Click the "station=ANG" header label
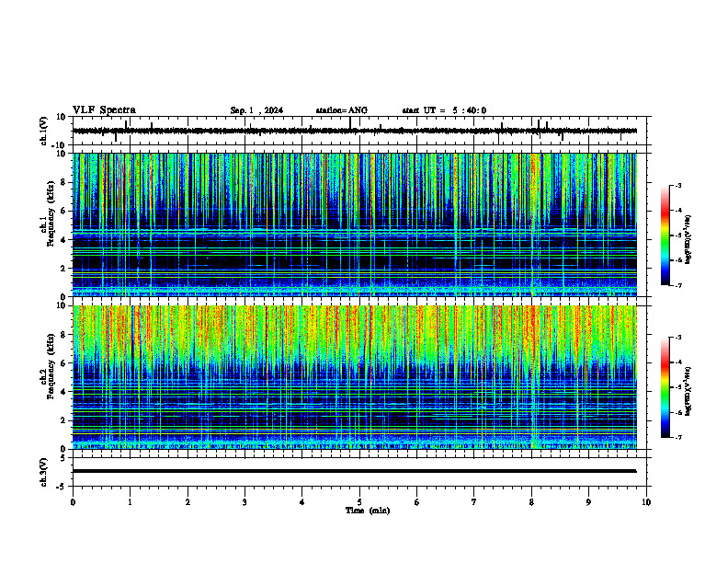 click(342, 110)
